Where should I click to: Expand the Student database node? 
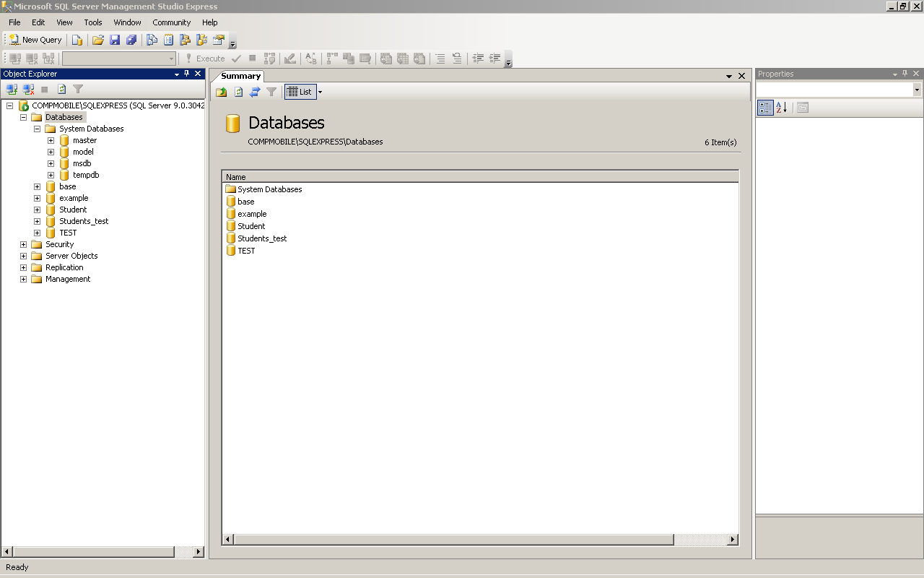(37, 210)
